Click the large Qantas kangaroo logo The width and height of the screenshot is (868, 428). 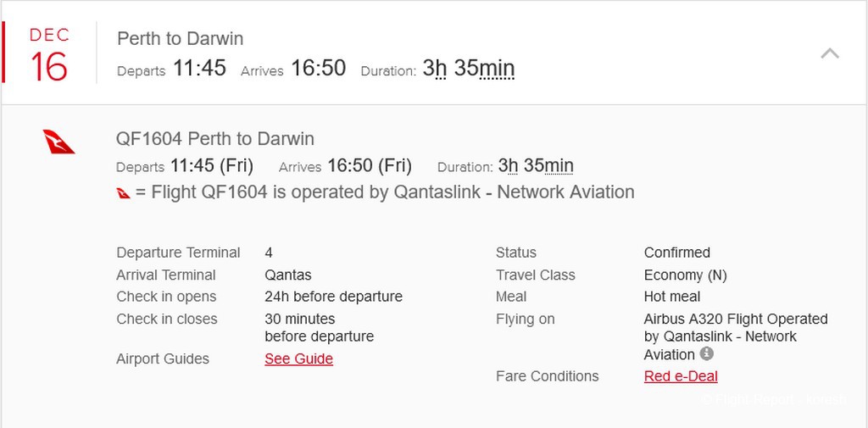(x=58, y=142)
